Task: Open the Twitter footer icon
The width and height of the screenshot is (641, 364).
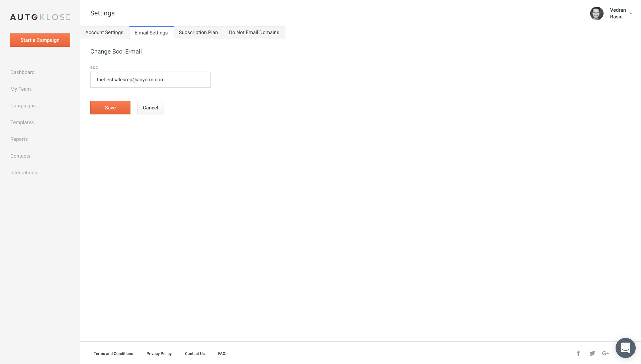Action: [x=592, y=353]
